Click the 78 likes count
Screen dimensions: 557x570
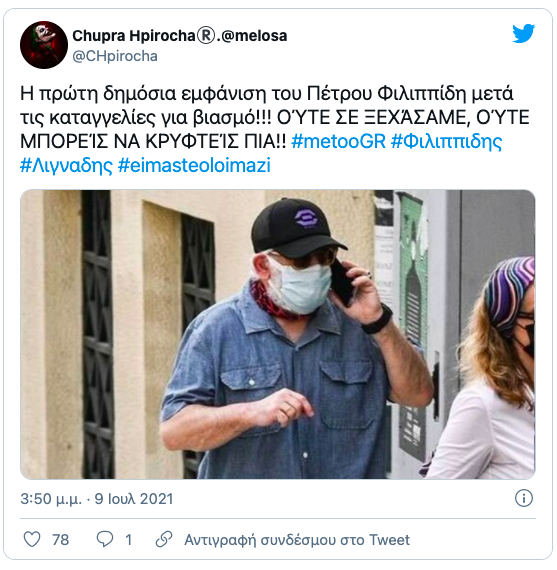[60, 540]
